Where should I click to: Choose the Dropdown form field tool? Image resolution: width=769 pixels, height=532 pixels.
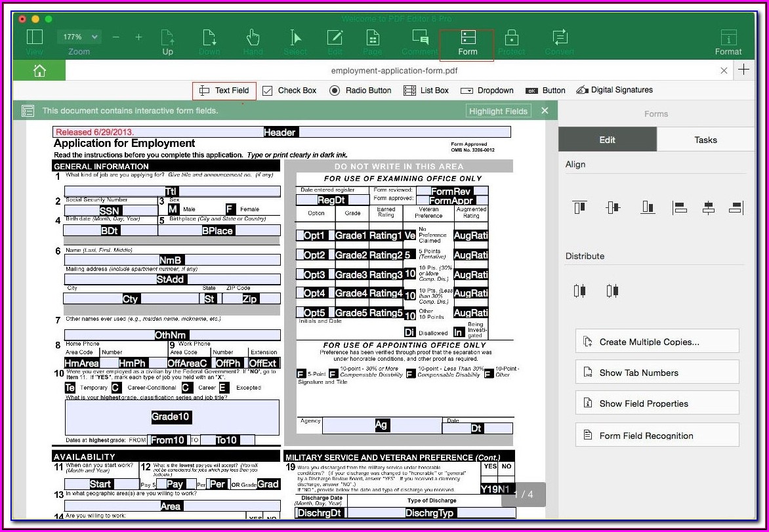(487, 91)
